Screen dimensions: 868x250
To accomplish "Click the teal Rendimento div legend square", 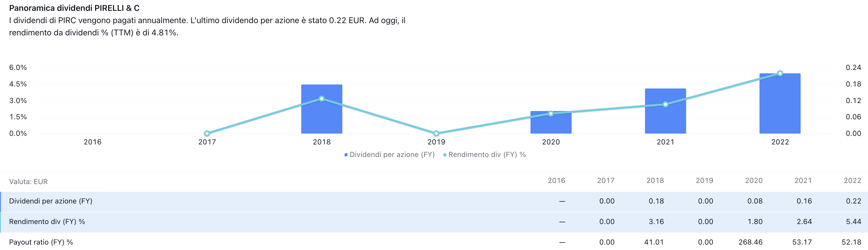I will (445, 155).
